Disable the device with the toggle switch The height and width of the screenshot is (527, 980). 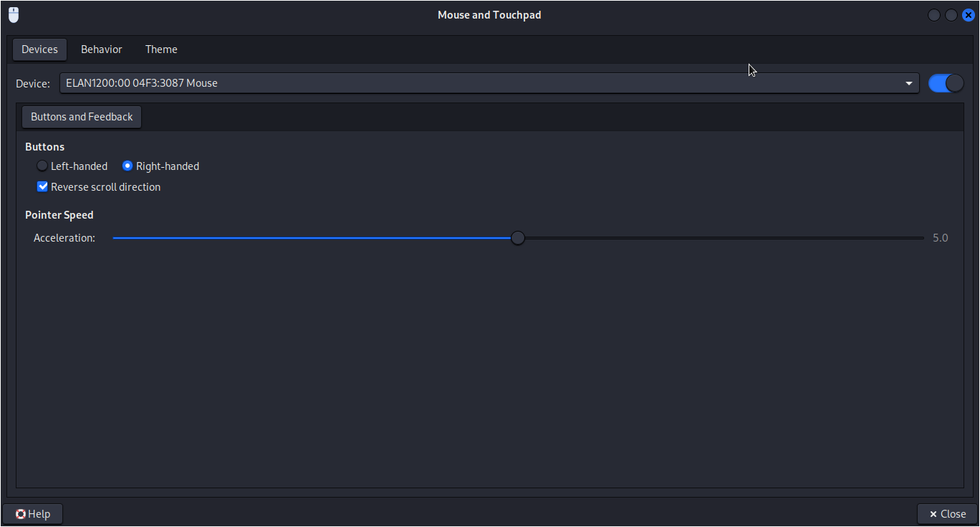point(946,83)
